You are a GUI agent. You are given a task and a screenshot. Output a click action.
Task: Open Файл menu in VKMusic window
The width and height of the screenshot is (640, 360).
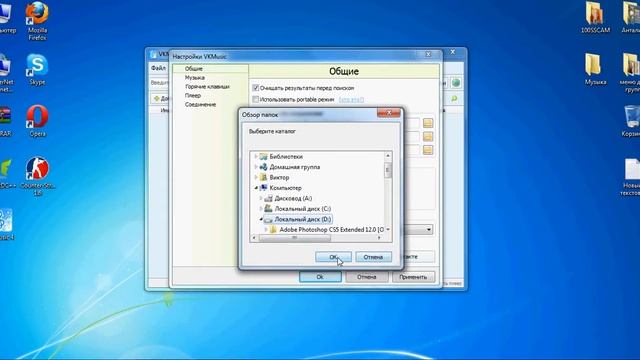point(158,68)
